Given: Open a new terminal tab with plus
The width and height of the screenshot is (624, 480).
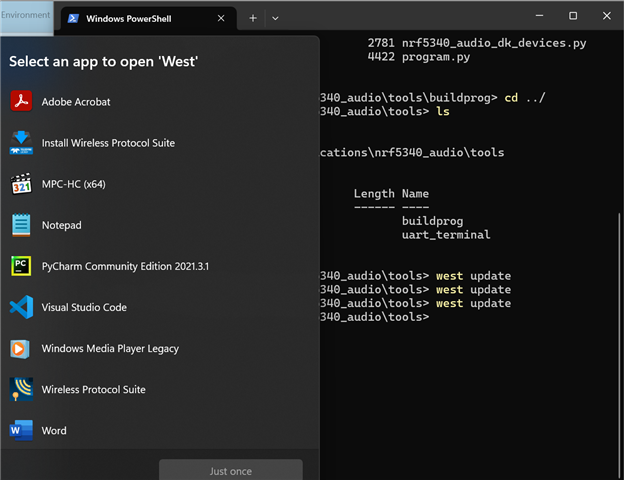Looking at the screenshot, I should pos(253,18).
